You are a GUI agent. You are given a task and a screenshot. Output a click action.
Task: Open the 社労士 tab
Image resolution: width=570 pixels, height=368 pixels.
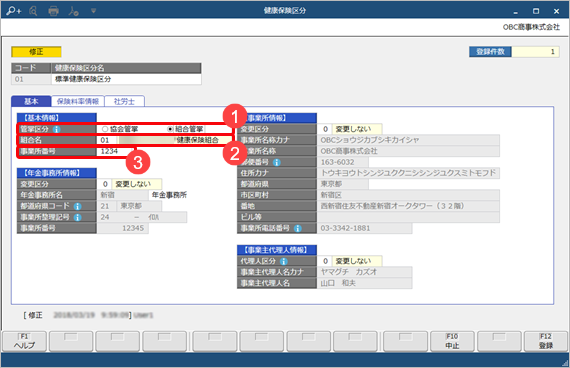(x=124, y=101)
